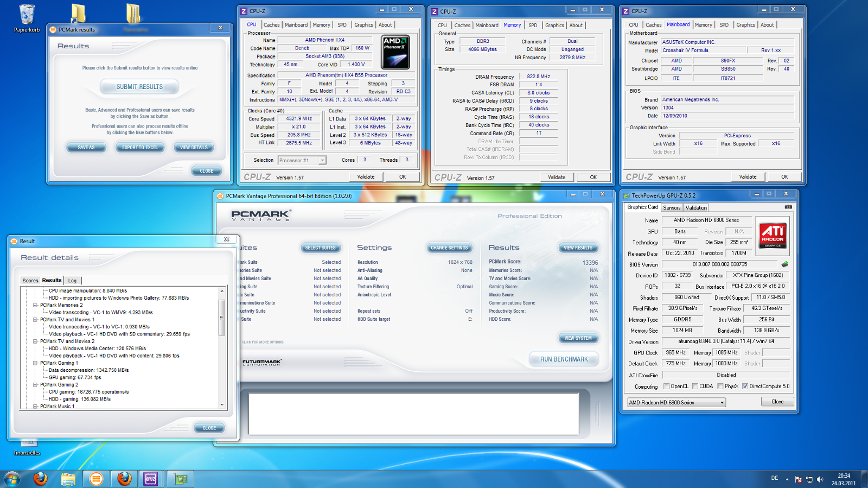The image size is (868, 488).
Task: Open the Log tab in Result details
Action: pos(72,281)
